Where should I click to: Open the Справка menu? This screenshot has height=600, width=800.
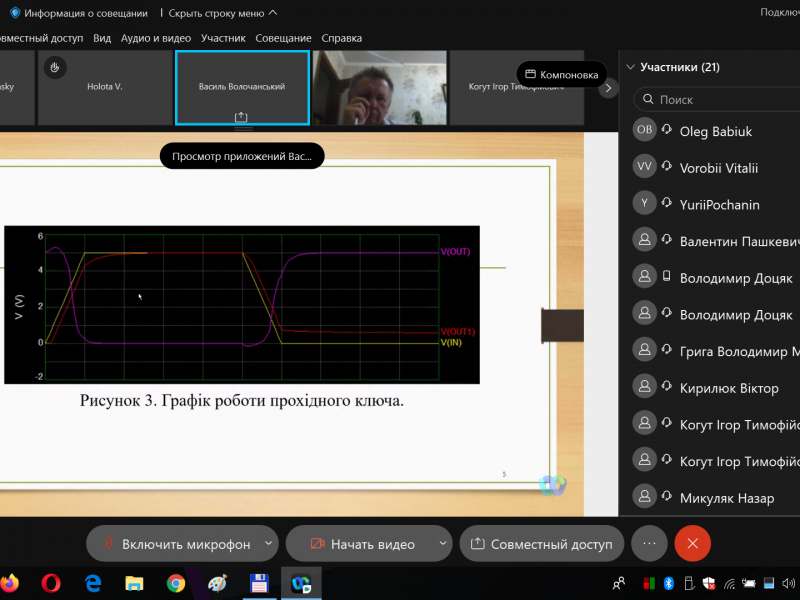pyautogui.click(x=342, y=38)
